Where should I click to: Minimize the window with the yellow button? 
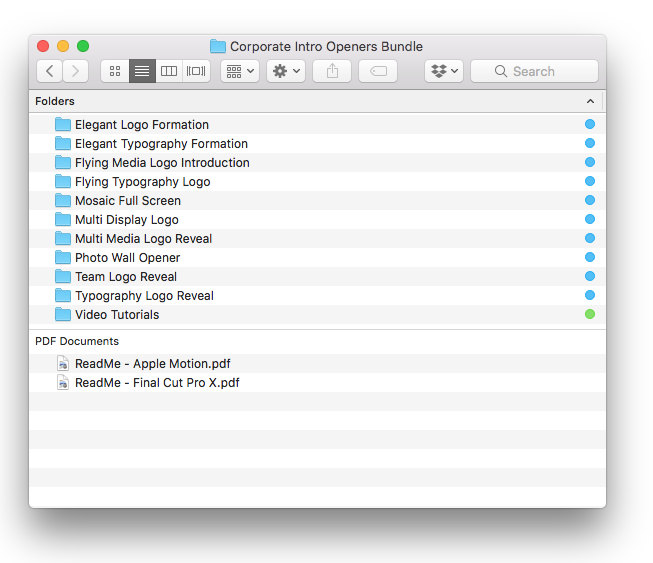tap(63, 46)
